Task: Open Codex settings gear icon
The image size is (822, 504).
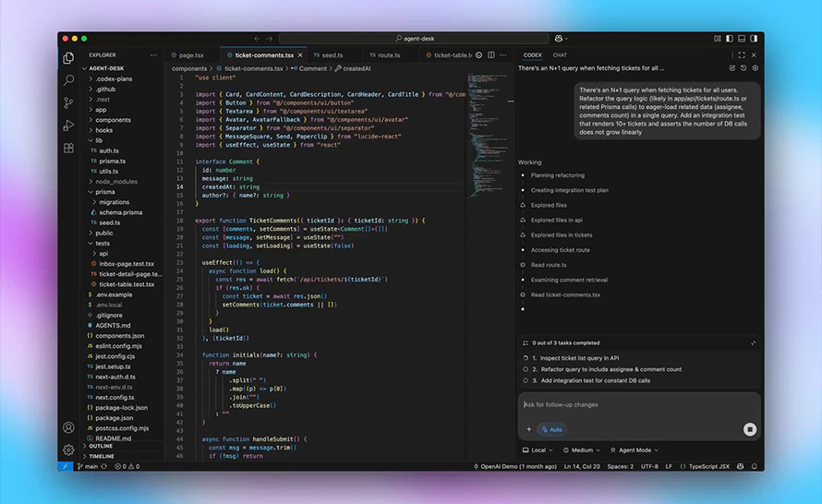Action: [x=755, y=68]
